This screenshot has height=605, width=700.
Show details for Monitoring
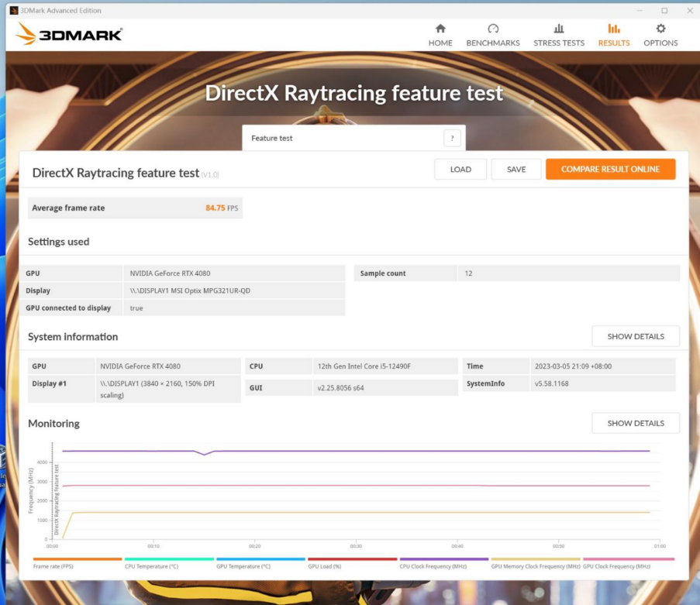click(635, 423)
